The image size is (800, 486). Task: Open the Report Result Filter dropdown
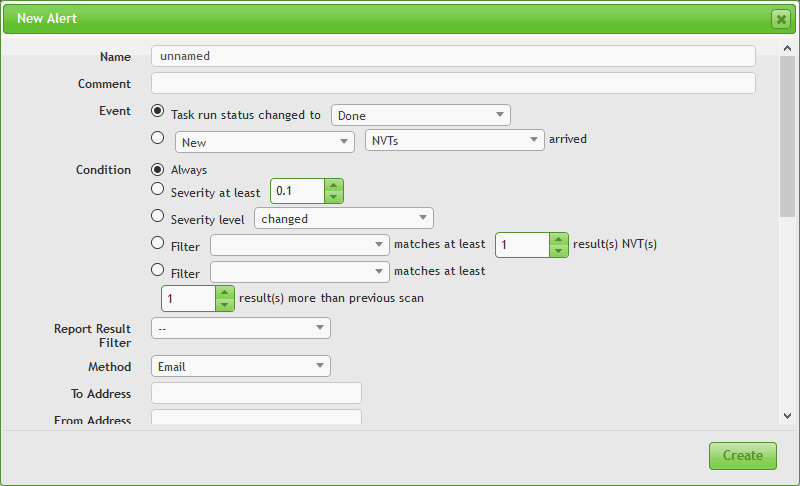(240, 328)
